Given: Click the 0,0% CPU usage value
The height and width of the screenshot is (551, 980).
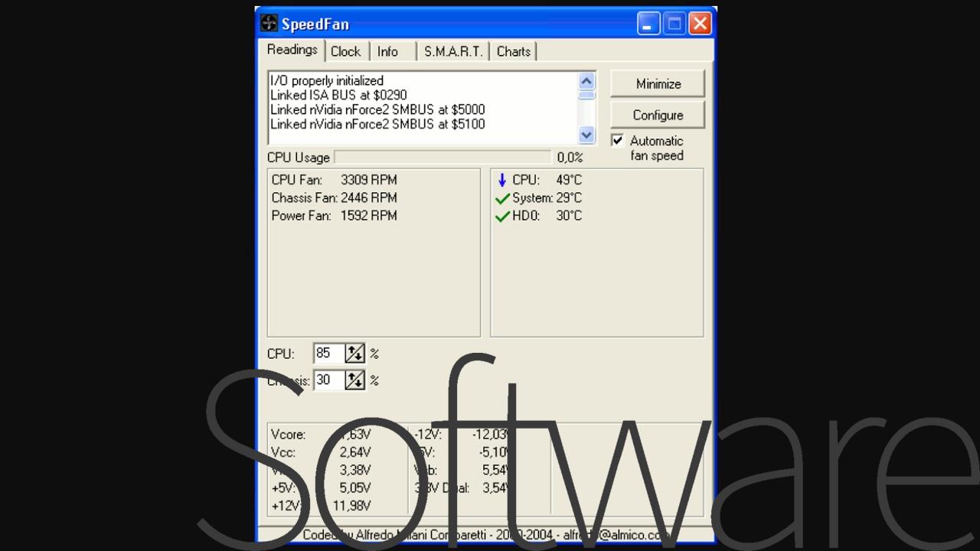Looking at the screenshot, I should (570, 158).
